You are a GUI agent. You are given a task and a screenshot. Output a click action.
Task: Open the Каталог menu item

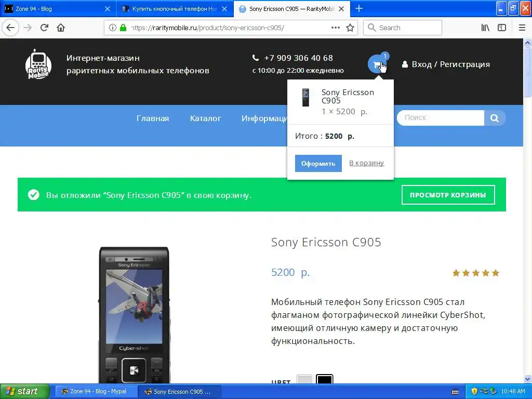[205, 118]
